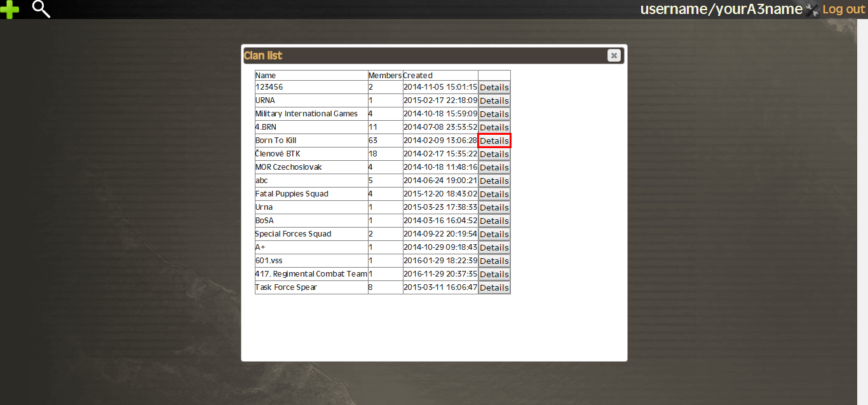Open Task Force Spear Details
The height and width of the screenshot is (405, 868).
(494, 287)
